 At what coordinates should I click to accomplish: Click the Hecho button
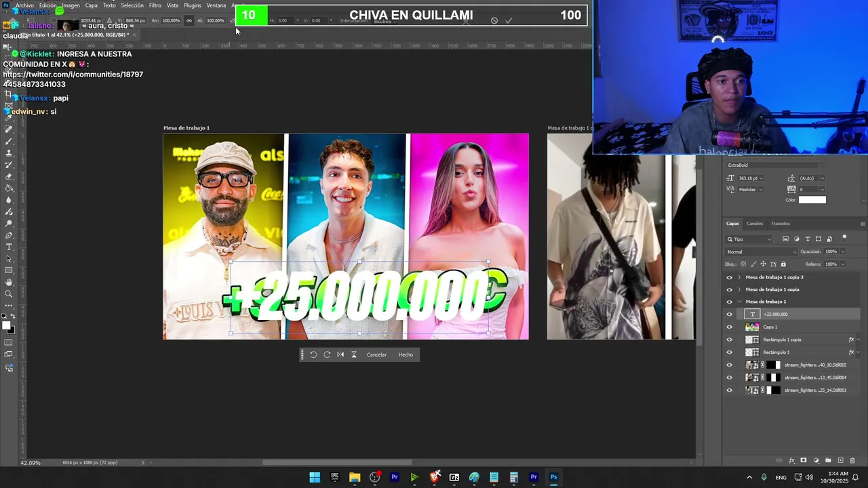406,354
